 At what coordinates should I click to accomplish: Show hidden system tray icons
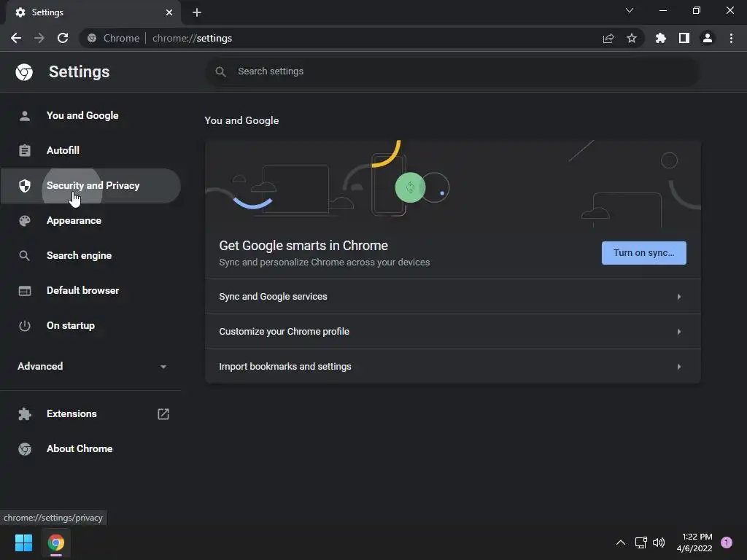(620, 542)
